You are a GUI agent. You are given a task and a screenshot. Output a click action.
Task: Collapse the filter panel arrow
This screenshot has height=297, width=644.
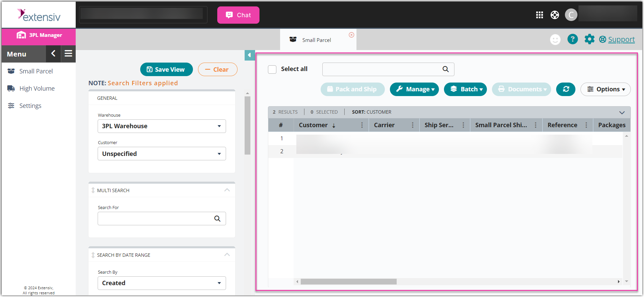(249, 55)
